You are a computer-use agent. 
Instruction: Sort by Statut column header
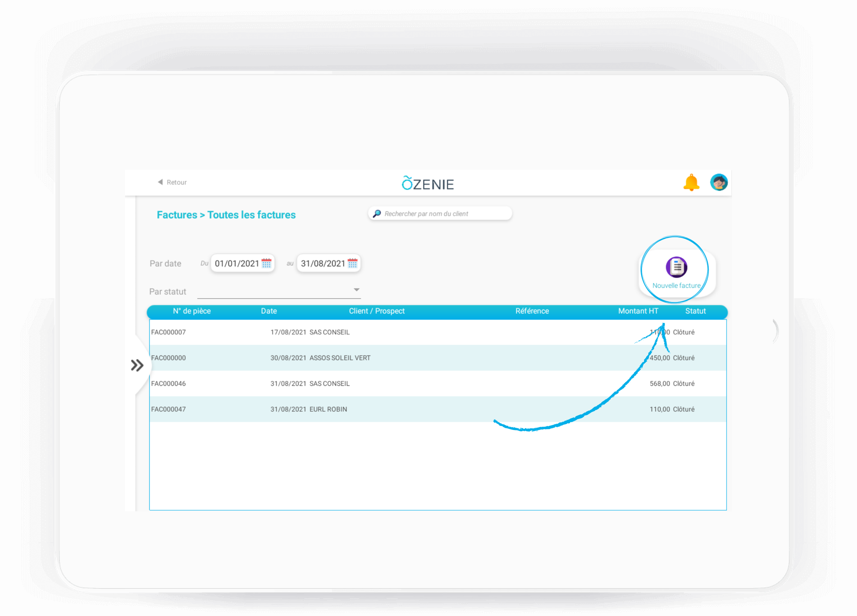click(x=695, y=311)
